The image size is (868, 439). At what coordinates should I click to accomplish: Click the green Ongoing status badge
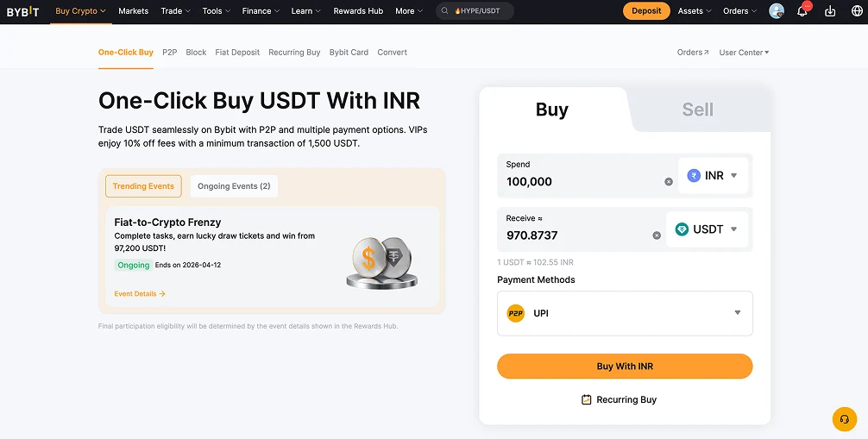tap(134, 265)
